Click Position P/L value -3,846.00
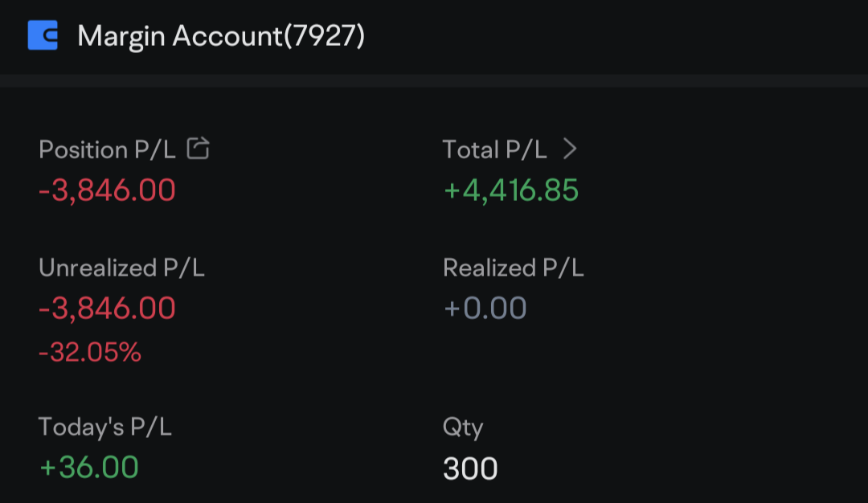The width and height of the screenshot is (868, 503). click(107, 190)
